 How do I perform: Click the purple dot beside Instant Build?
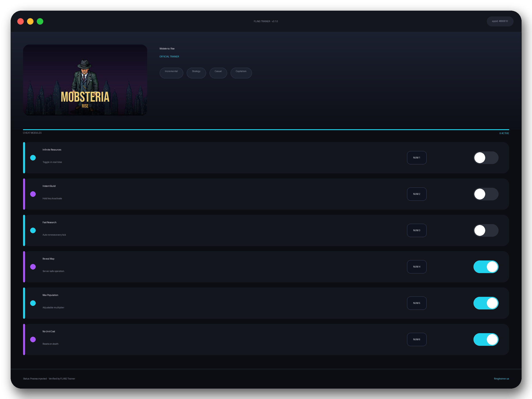(33, 194)
